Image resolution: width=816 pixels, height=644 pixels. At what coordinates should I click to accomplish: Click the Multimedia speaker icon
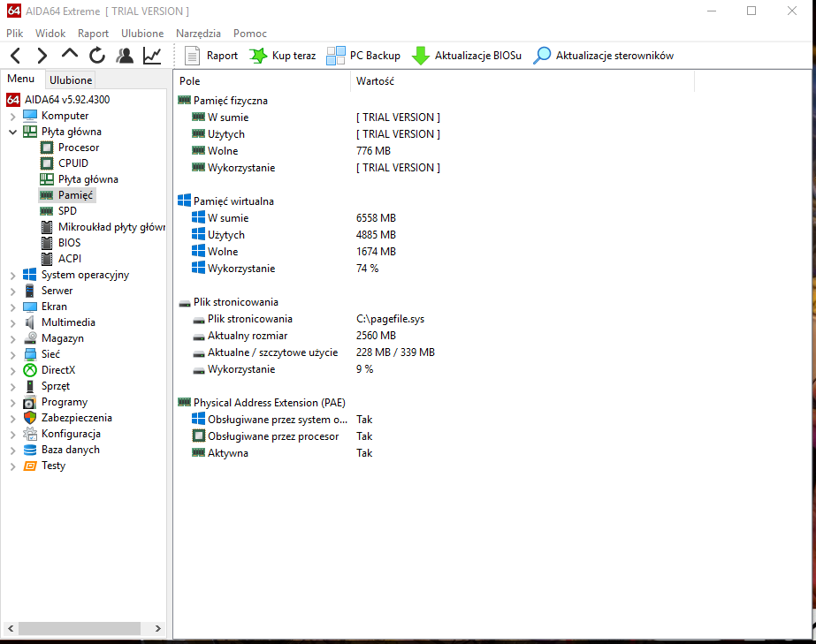(30, 322)
